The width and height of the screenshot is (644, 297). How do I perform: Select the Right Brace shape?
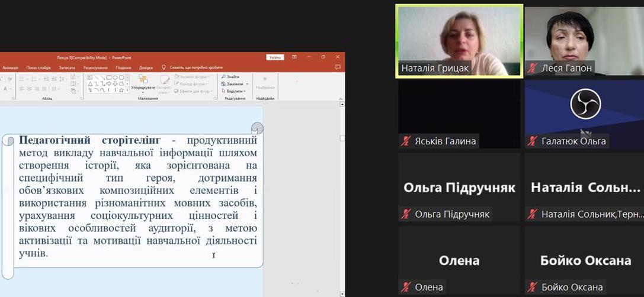[116, 90]
